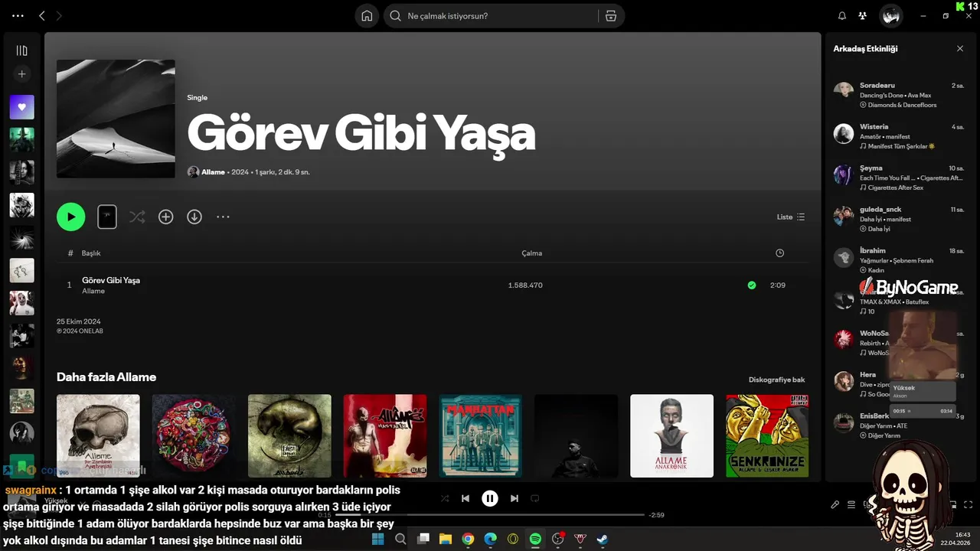
Task: Open Windows taskbar search
Action: click(x=400, y=539)
